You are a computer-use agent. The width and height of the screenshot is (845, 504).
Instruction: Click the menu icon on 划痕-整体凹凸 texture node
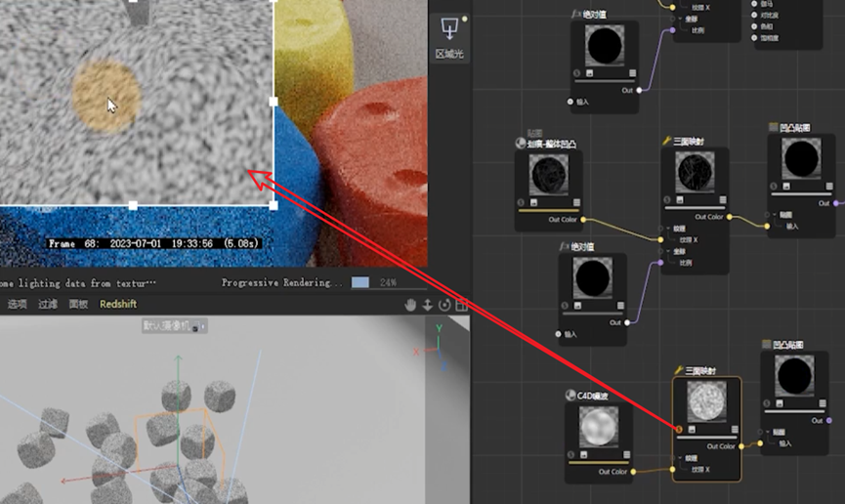click(x=576, y=203)
